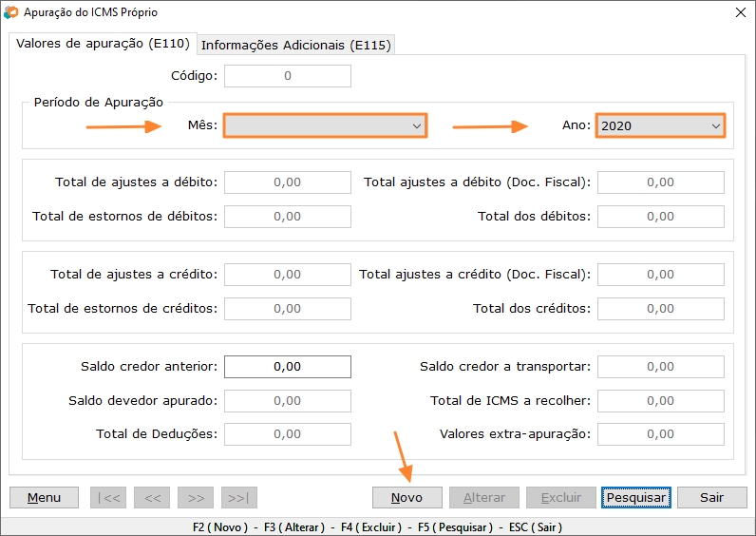Click the Período de Apuração group label
This screenshot has height=536, width=756.
click(99, 103)
